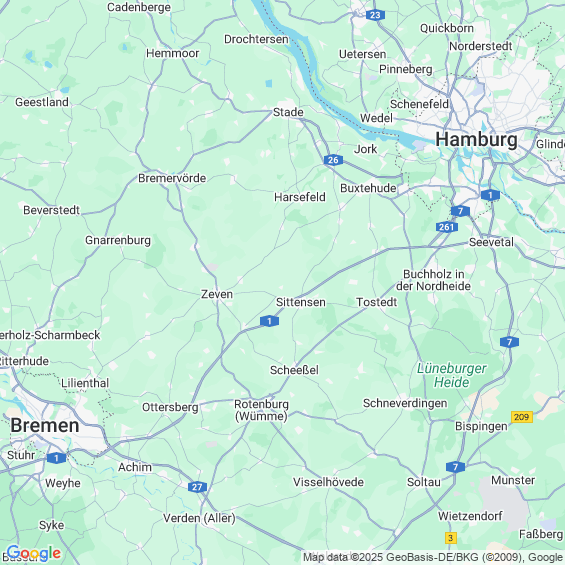Click the A26 highway shield near Jork
This screenshot has width=565, height=565.
333,160
